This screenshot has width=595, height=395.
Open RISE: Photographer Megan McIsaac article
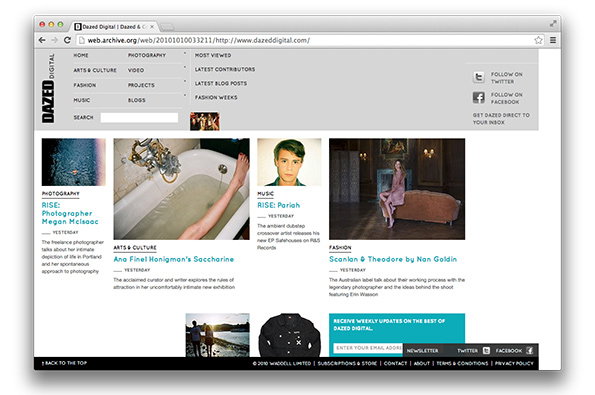click(x=70, y=213)
